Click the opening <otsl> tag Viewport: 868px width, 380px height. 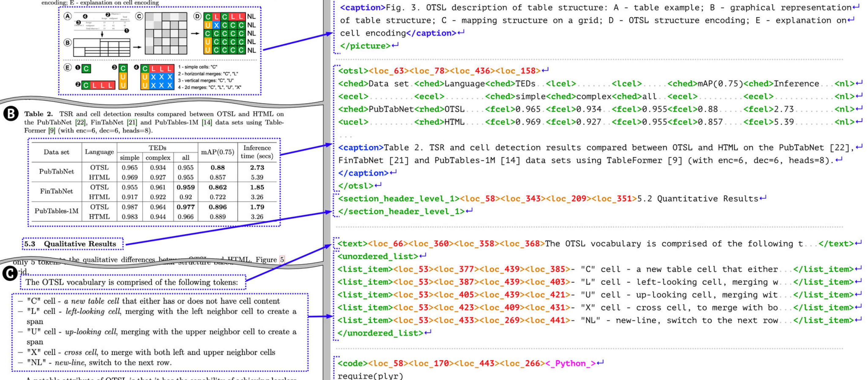coord(353,71)
